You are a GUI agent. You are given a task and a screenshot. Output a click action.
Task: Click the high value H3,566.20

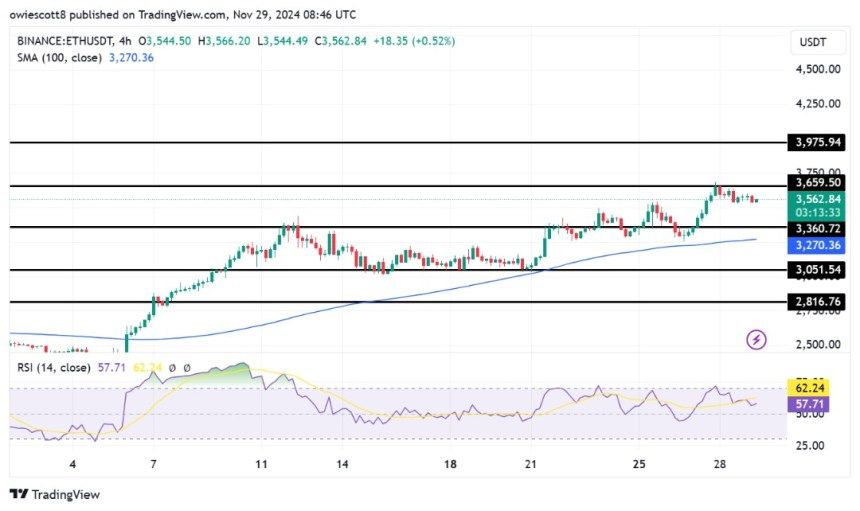223,41
